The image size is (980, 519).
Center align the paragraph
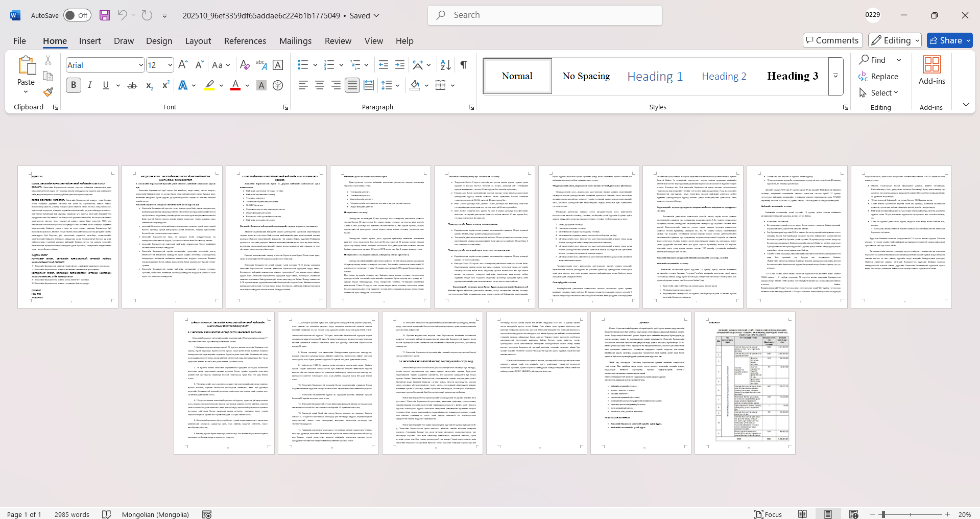tap(320, 85)
